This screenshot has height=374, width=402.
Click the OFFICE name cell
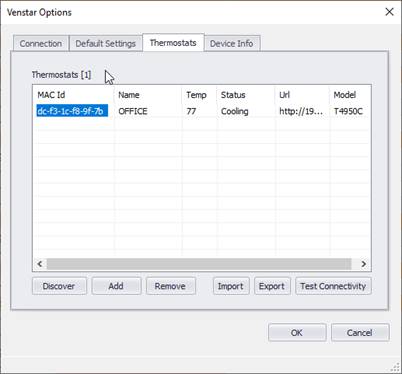tap(133, 111)
